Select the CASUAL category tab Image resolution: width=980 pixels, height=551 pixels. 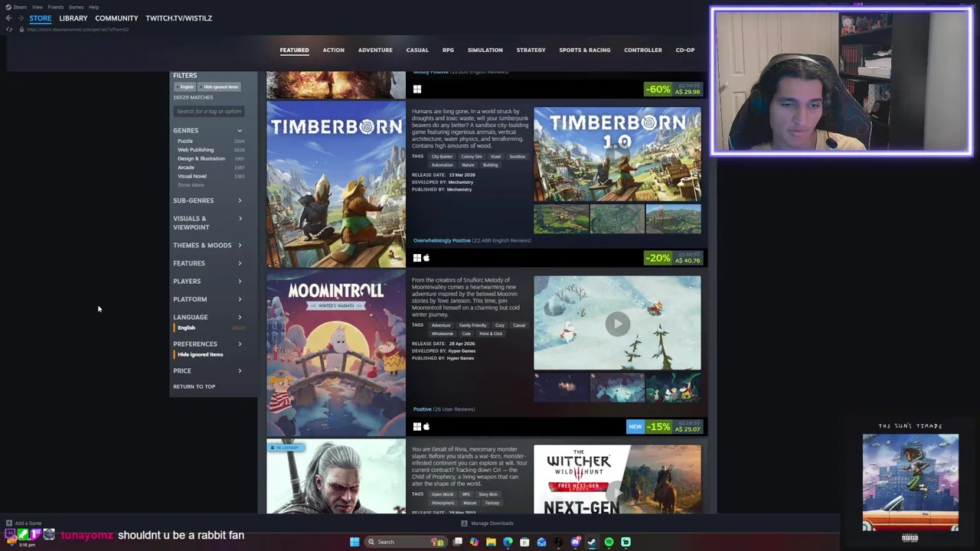click(417, 51)
